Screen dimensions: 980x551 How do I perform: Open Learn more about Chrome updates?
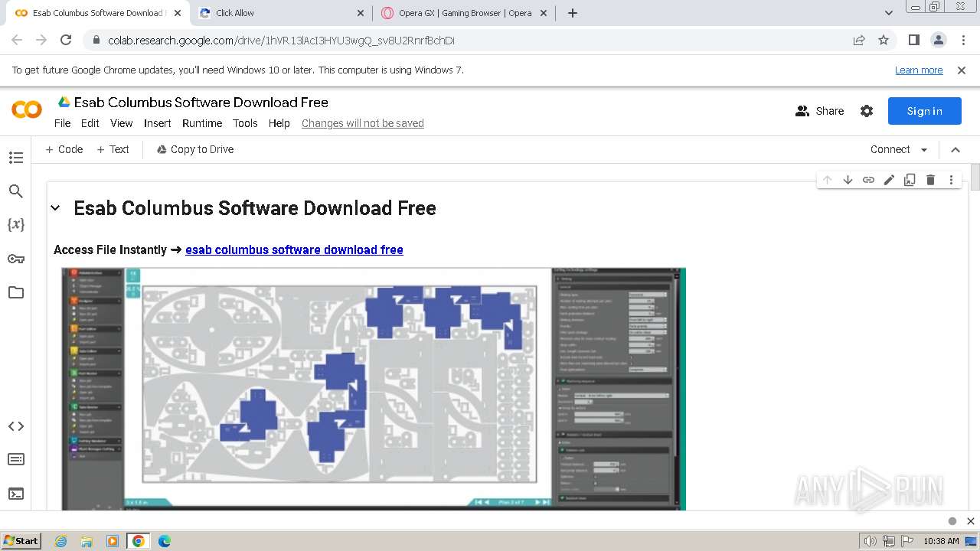tap(919, 70)
